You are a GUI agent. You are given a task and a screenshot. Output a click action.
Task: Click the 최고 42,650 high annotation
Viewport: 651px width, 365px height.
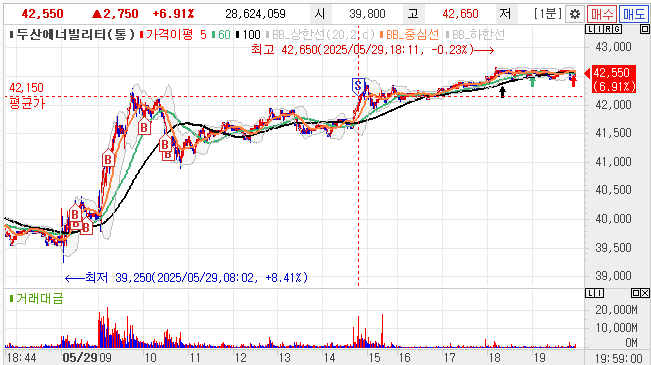click(372, 50)
